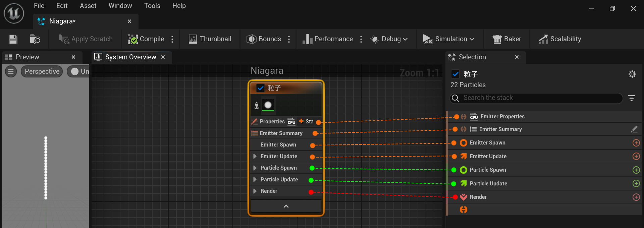Open Selection panel settings gear

coord(632,74)
